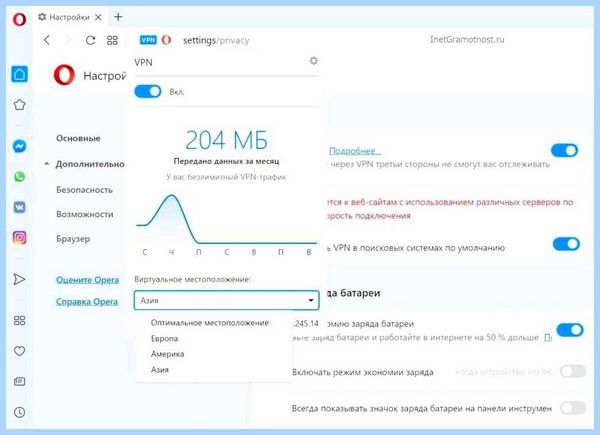This screenshot has width=600, height=435.
Task: Click the У вас безлимитный VPN-трафик text
Action: (226, 177)
